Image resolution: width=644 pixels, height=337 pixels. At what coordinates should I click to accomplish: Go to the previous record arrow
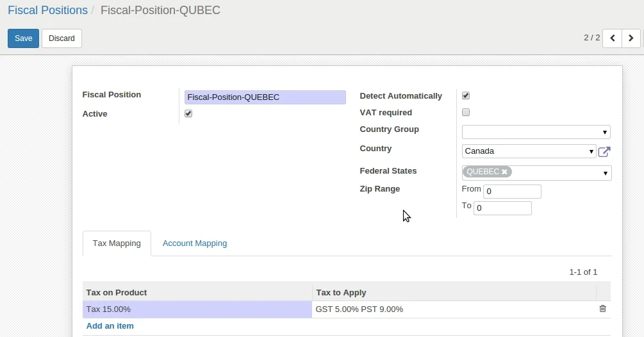coord(613,38)
